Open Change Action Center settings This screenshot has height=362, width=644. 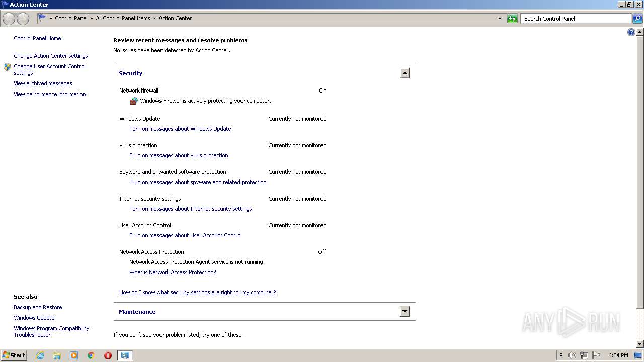(x=51, y=56)
